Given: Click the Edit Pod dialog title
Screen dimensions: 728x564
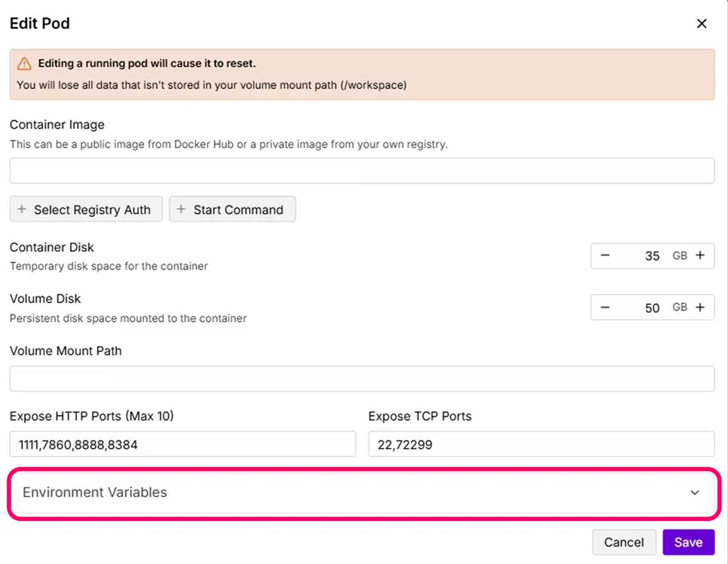Looking at the screenshot, I should (x=40, y=24).
